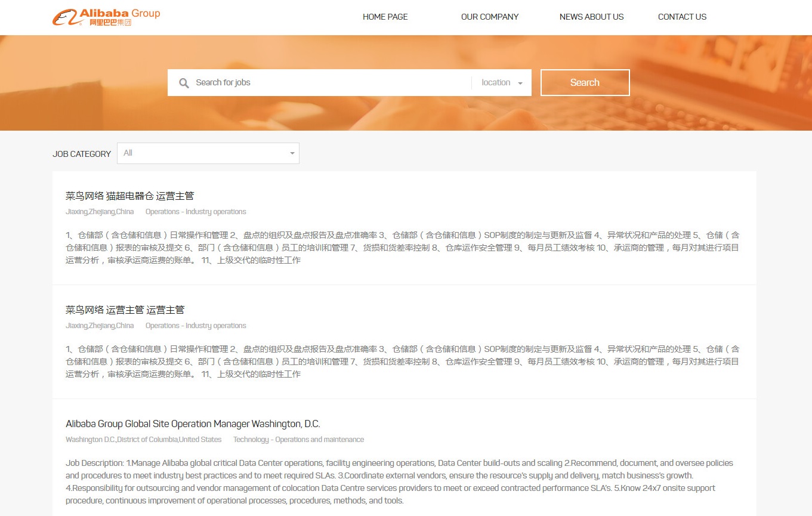Click Technology - Operations and maintenance tag

(x=298, y=440)
